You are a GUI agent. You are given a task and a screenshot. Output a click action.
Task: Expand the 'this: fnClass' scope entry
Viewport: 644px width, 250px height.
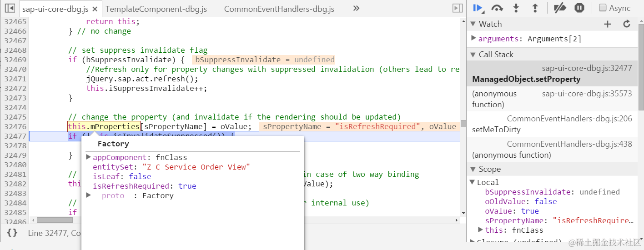(481, 230)
